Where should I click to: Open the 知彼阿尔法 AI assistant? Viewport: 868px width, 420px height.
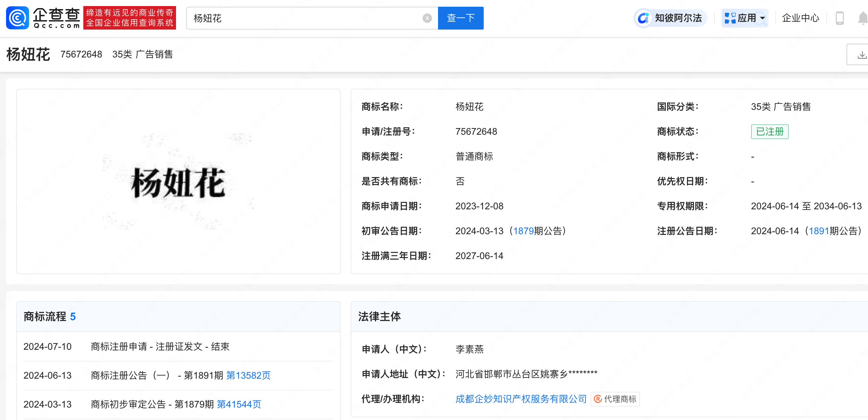click(x=670, y=18)
